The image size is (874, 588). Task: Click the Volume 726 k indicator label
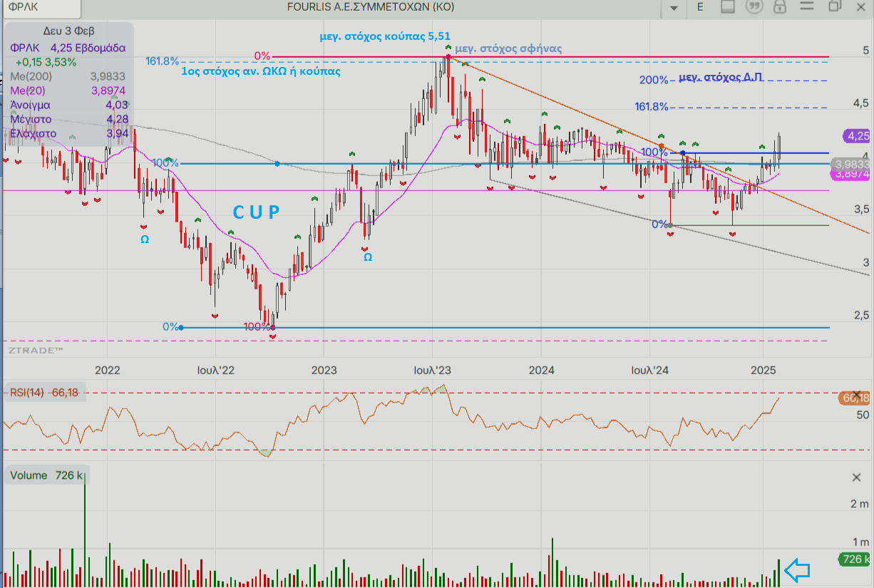pyautogui.click(x=47, y=475)
